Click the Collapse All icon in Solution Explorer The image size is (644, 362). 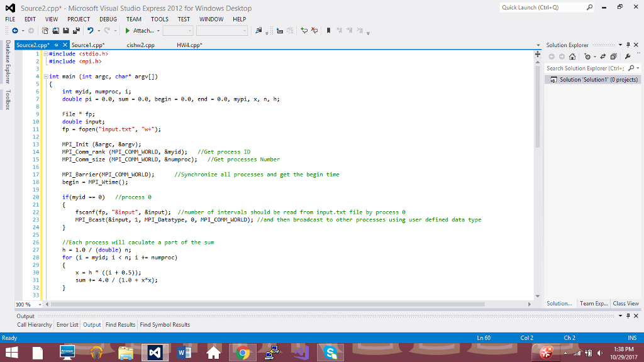click(613, 57)
